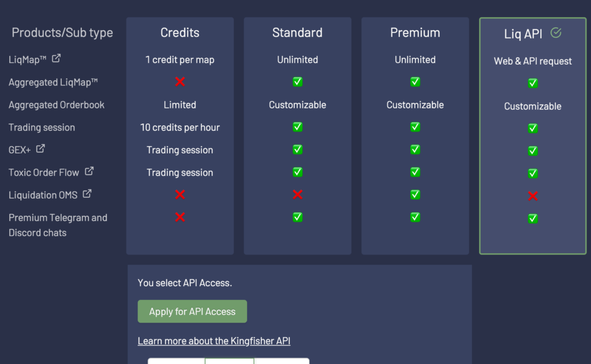Open the LiqMap™ external link icon
Screen dimensions: 591x364
[x=55, y=58]
